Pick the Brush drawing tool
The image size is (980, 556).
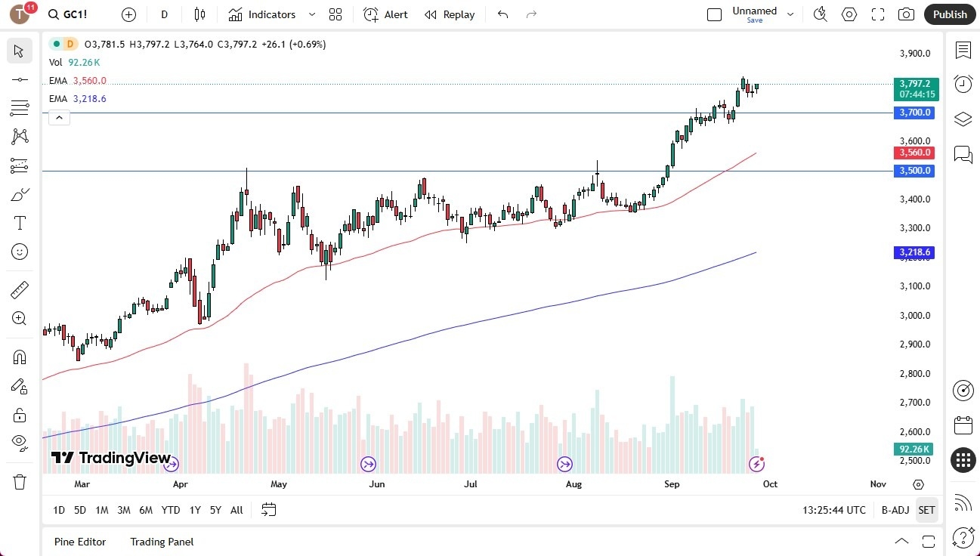tap(20, 193)
